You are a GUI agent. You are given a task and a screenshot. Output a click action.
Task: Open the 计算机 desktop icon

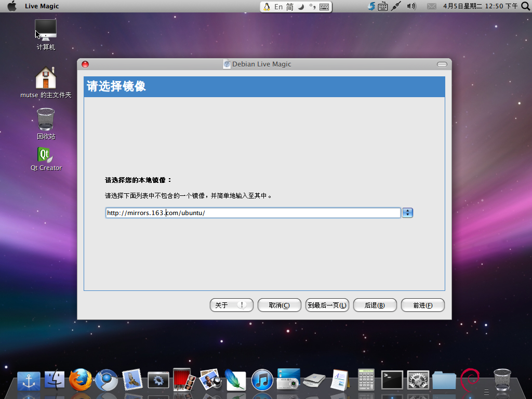coord(46,35)
